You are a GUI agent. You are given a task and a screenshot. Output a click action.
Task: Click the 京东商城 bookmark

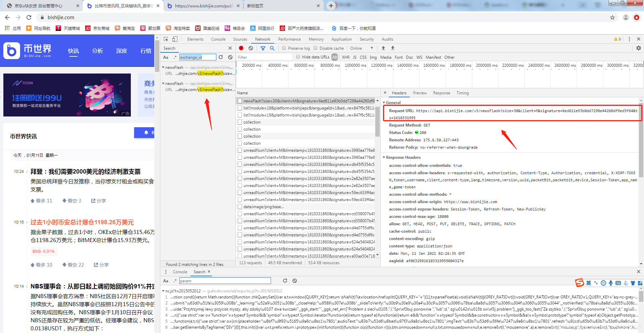[x=98, y=28]
